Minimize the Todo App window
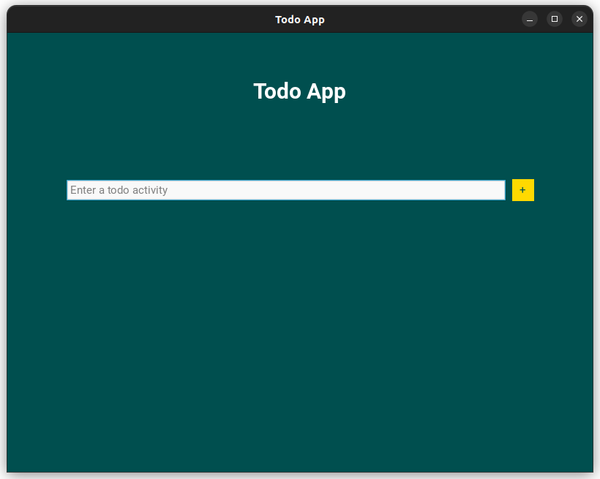600x479 pixels. [530, 19]
